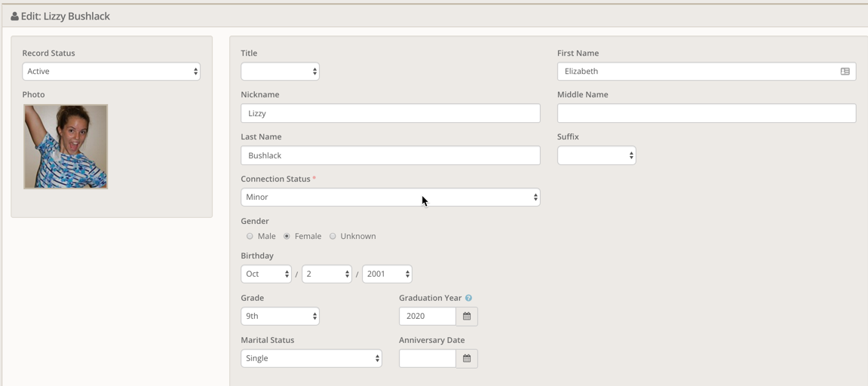Image resolution: width=868 pixels, height=386 pixels.
Task: Click the Graduation Year help icon
Action: (468, 299)
